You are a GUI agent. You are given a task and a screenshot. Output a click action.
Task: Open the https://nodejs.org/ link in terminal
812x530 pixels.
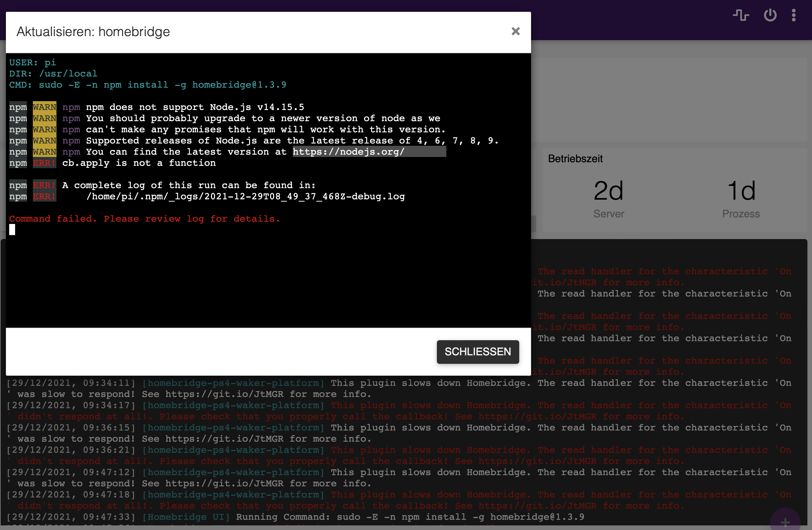point(348,151)
